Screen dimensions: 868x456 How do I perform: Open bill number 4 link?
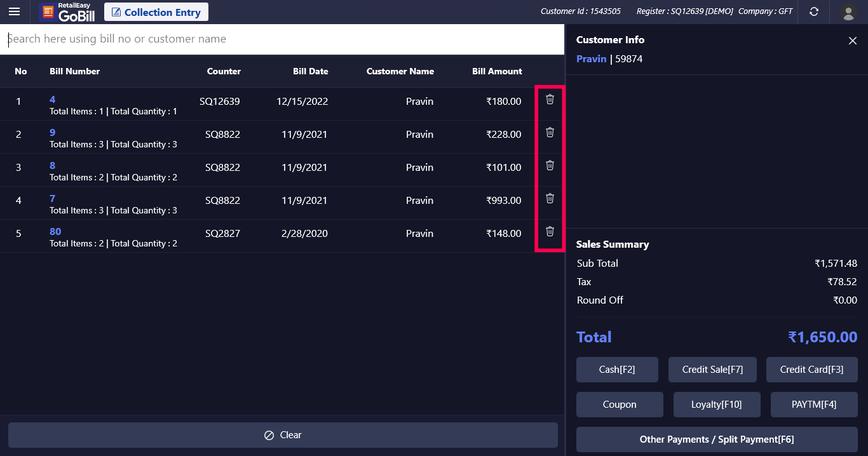point(53,99)
